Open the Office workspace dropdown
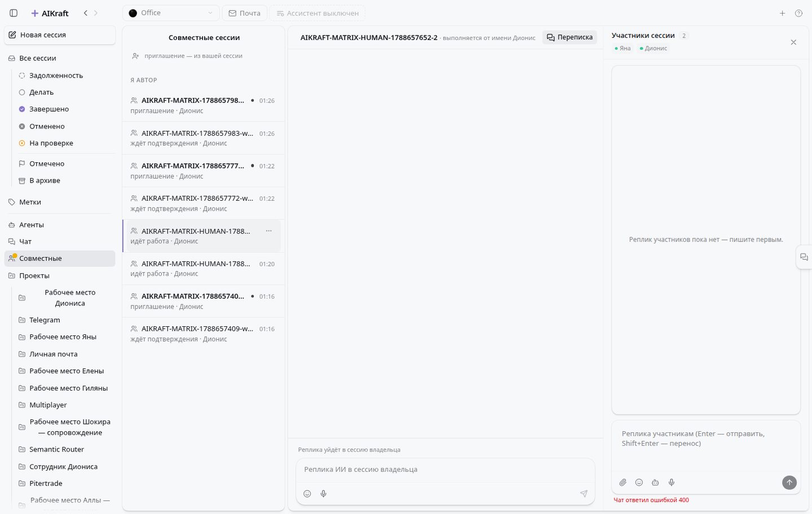 click(x=171, y=13)
